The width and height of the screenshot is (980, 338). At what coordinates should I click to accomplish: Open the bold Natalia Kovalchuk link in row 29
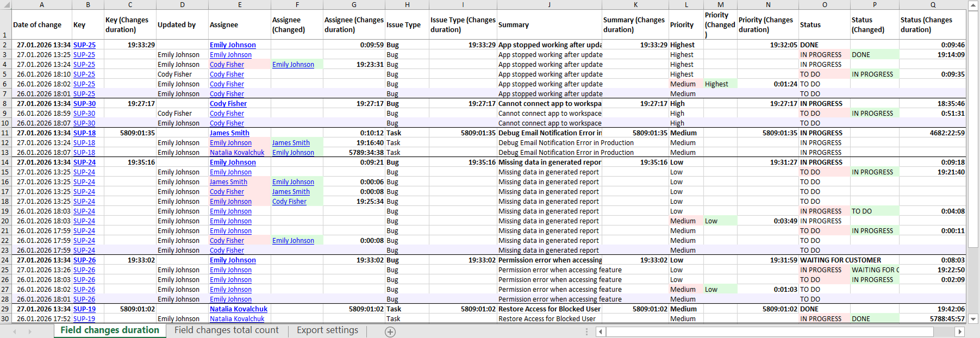coord(239,309)
